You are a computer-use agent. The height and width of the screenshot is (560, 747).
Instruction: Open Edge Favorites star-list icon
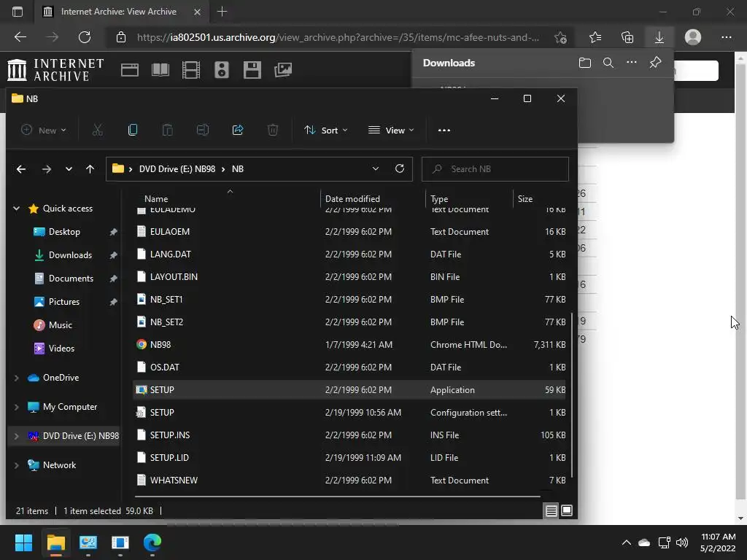click(x=595, y=37)
